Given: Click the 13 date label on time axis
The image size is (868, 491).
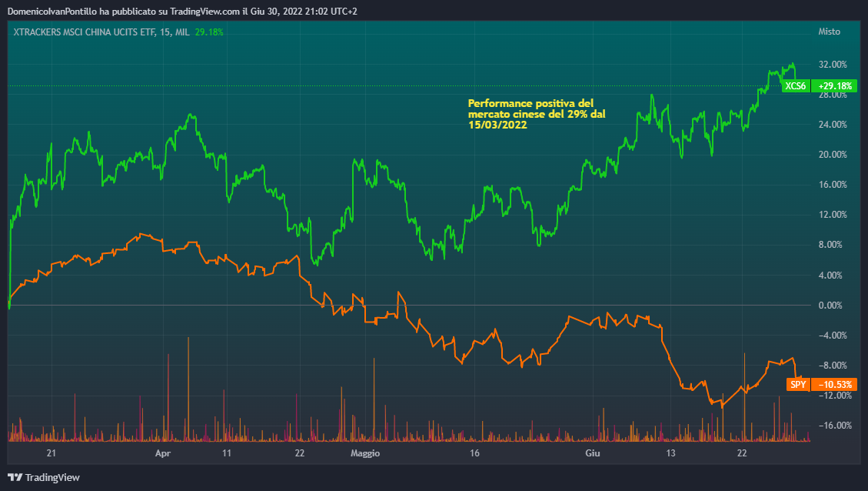Looking at the screenshot, I should click(x=670, y=453).
